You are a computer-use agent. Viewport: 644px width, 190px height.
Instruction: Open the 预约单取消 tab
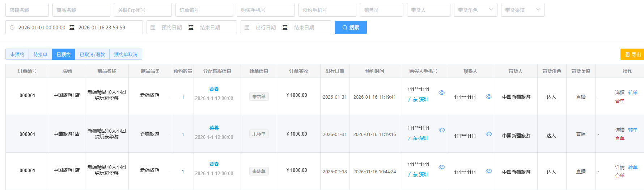126,54
